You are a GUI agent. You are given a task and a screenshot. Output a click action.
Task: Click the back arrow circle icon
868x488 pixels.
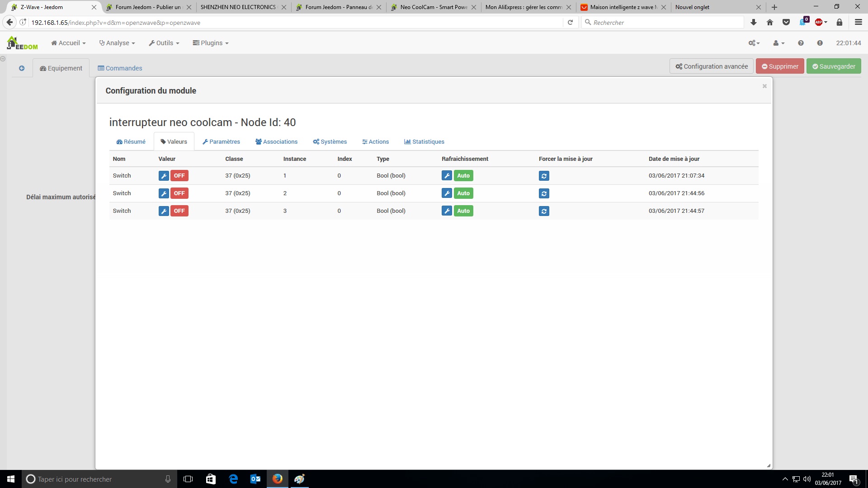[22, 68]
